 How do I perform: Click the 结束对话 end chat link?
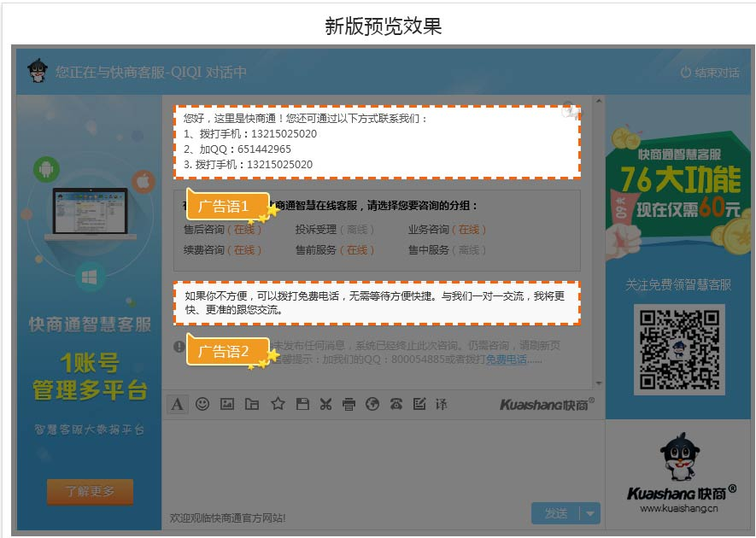710,73
